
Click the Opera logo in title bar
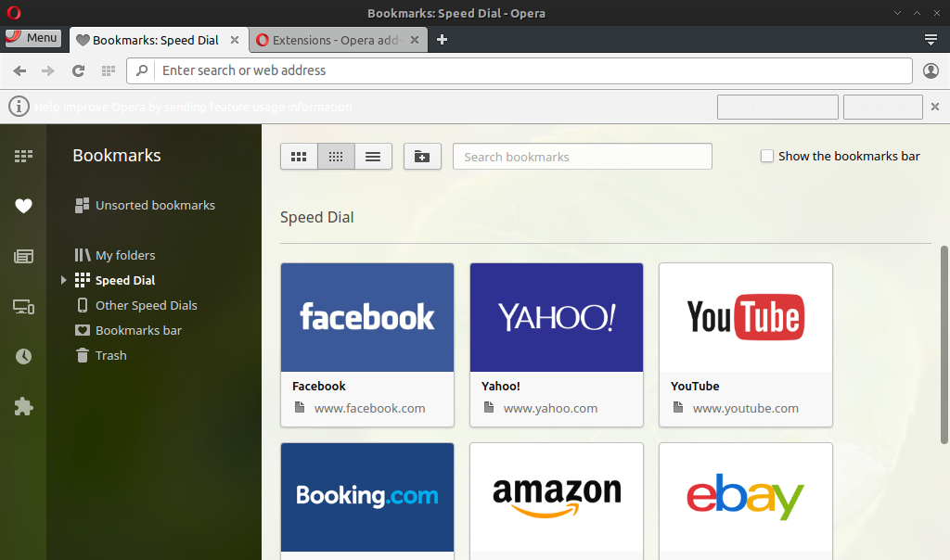13,12
